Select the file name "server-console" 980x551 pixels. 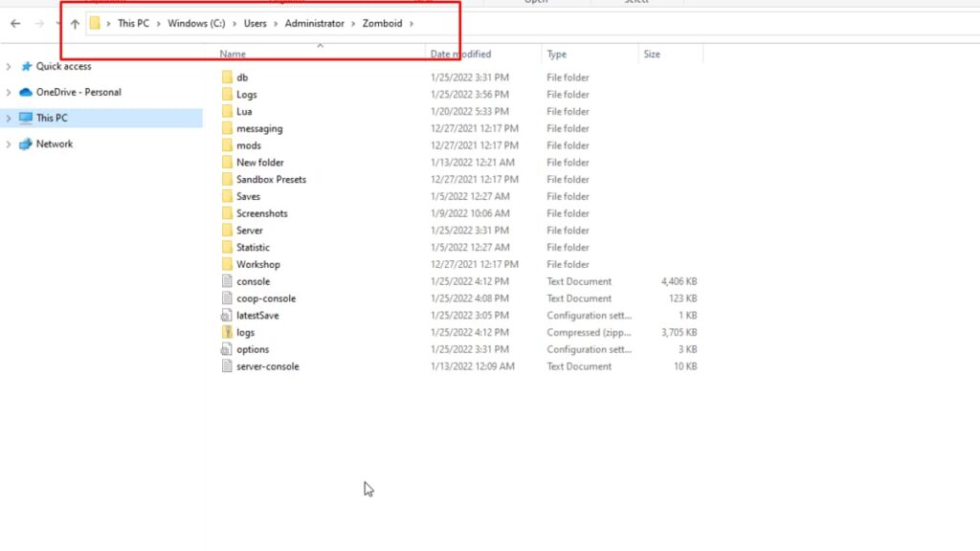pos(268,366)
